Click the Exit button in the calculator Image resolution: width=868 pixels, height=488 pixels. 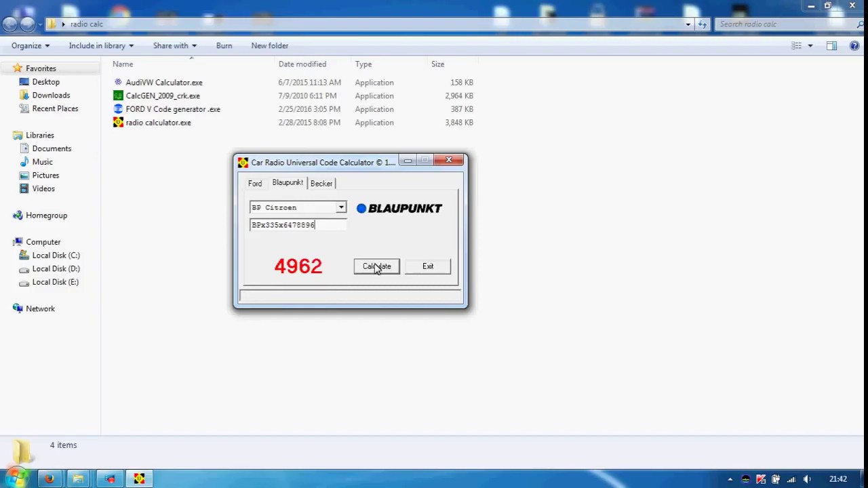tap(428, 266)
